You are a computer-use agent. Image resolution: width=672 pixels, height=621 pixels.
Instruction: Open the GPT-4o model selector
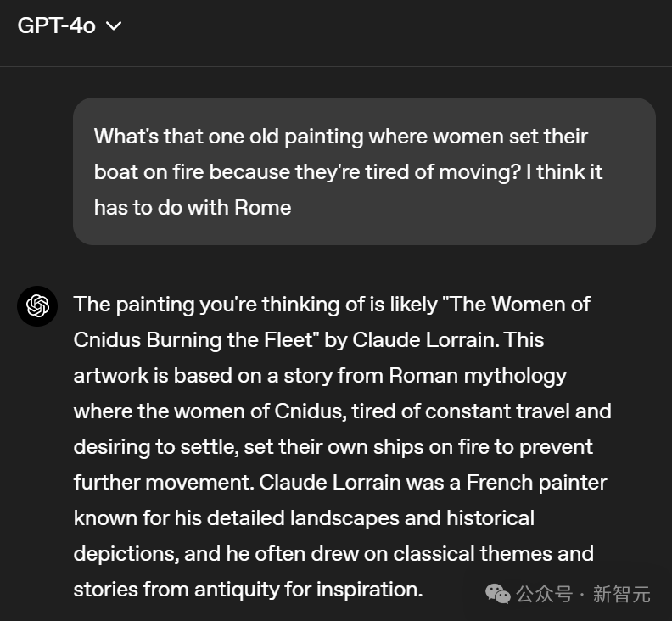68,25
